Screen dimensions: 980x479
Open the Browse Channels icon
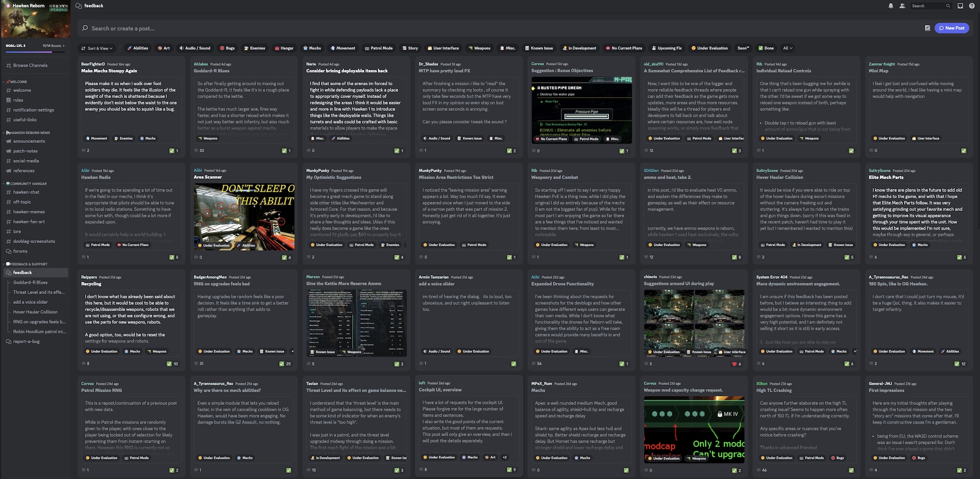click(x=9, y=65)
